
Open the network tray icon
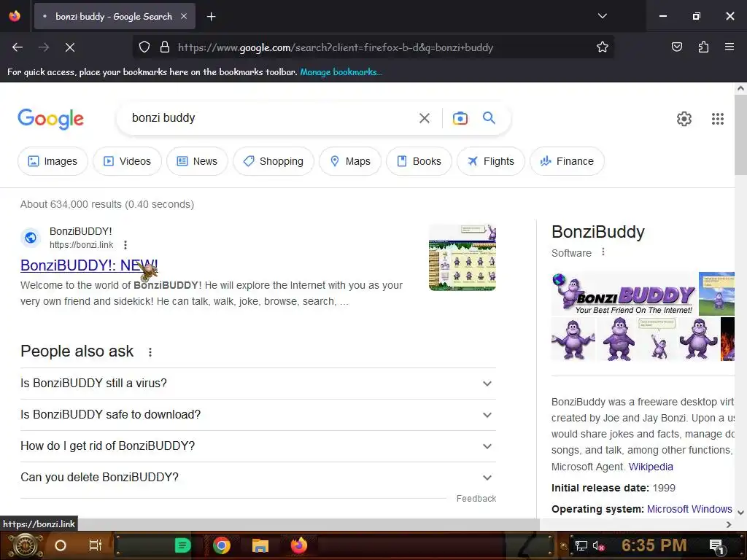click(x=581, y=545)
